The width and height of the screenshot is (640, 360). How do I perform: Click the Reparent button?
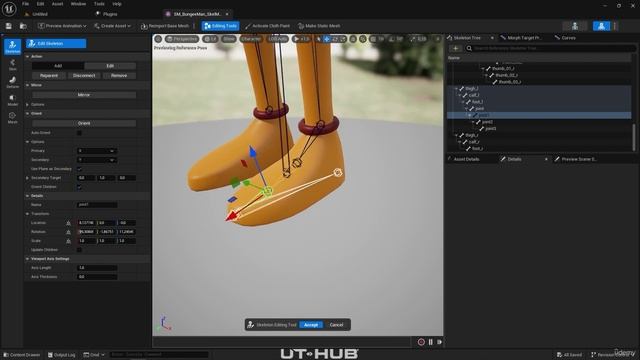[x=49, y=76]
